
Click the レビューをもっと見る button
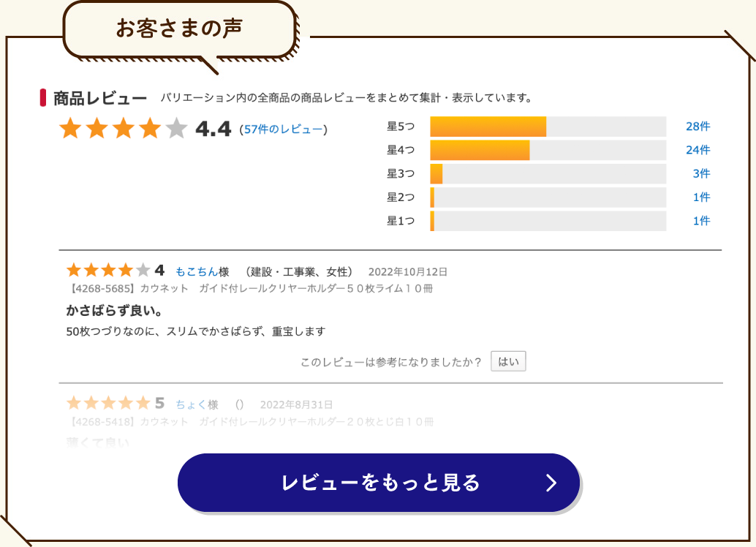pyautogui.click(x=379, y=483)
